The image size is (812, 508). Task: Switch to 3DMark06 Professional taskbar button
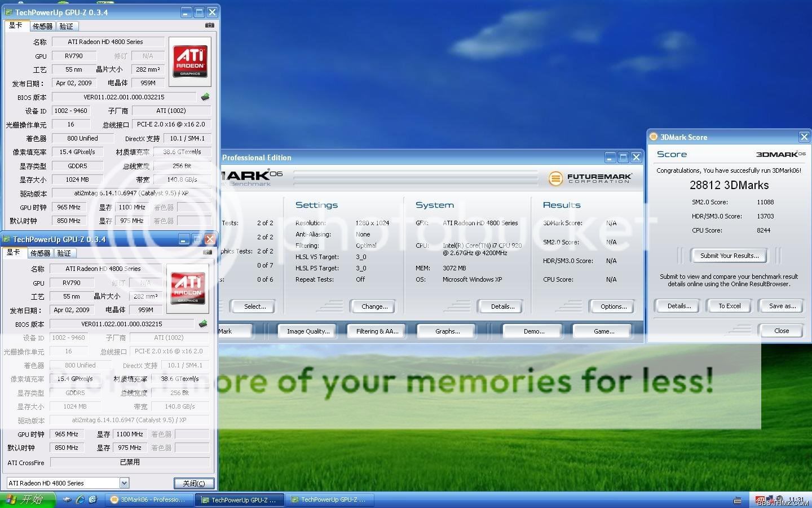tap(149, 500)
